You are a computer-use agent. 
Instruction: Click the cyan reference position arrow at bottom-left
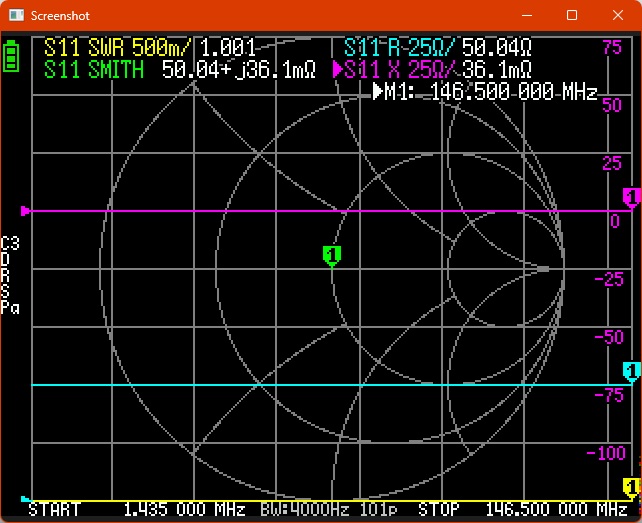pyautogui.click(x=26, y=498)
